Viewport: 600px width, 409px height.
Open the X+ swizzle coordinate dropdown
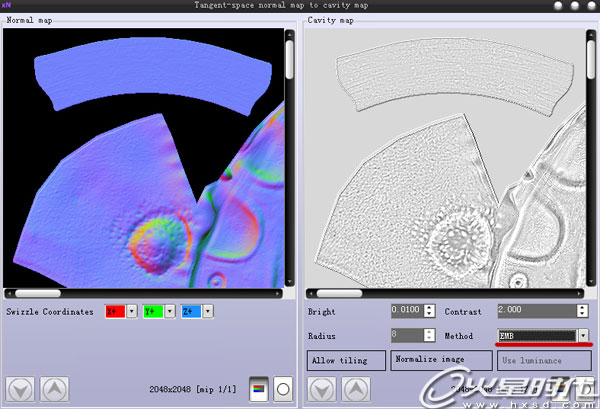pos(132,311)
